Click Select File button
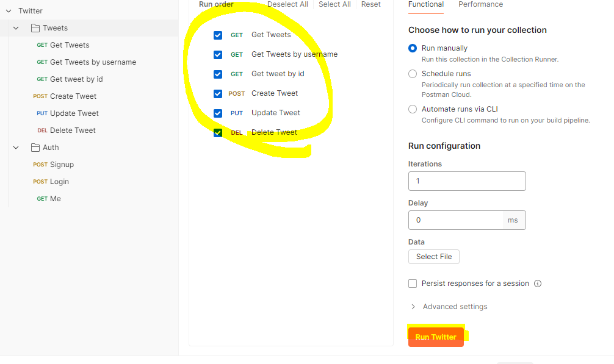 [433, 257]
